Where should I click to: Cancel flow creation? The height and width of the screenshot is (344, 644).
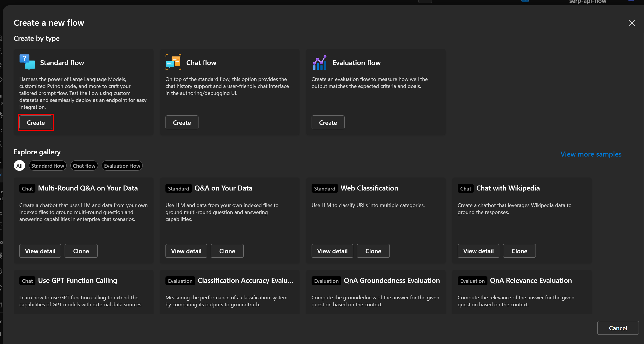click(x=618, y=328)
